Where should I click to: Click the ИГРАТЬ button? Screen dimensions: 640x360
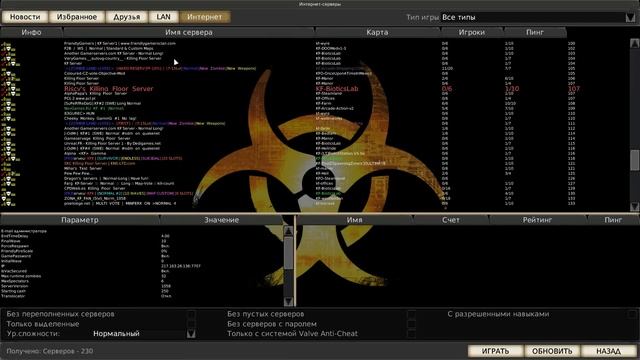[495, 351]
